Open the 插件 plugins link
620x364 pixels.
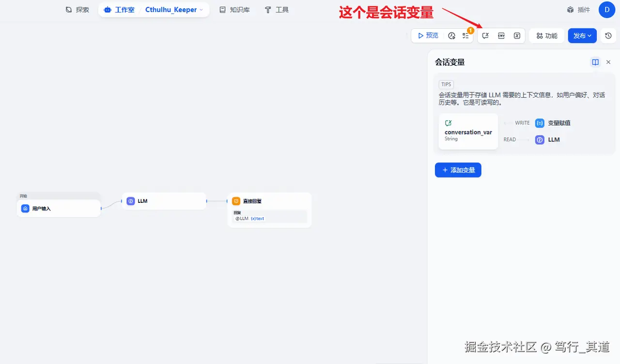(x=578, y=10)
